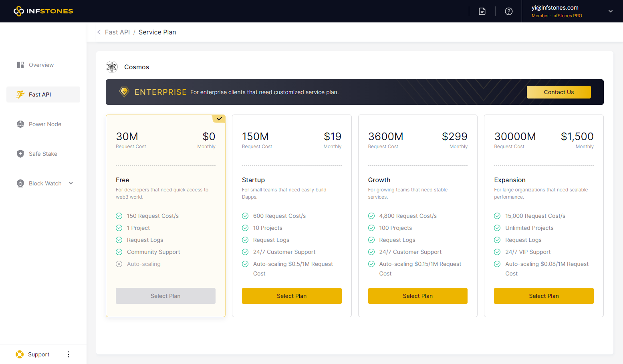Image resolution: width=623 pixels, height=364 pixels.
Task: Click check icon beside 600 Request Cost/s
Action: click(x=245, y=216)
